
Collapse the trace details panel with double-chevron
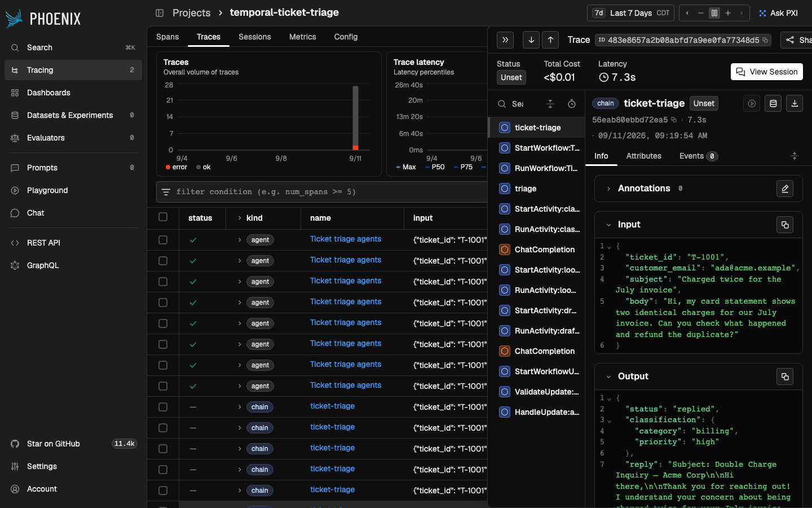[x=505, y=40]
